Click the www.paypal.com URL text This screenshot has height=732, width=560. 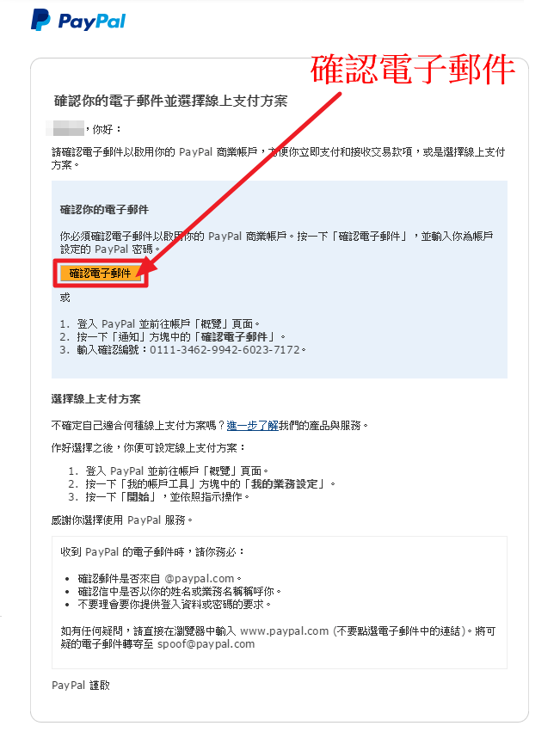coord(285,631)
